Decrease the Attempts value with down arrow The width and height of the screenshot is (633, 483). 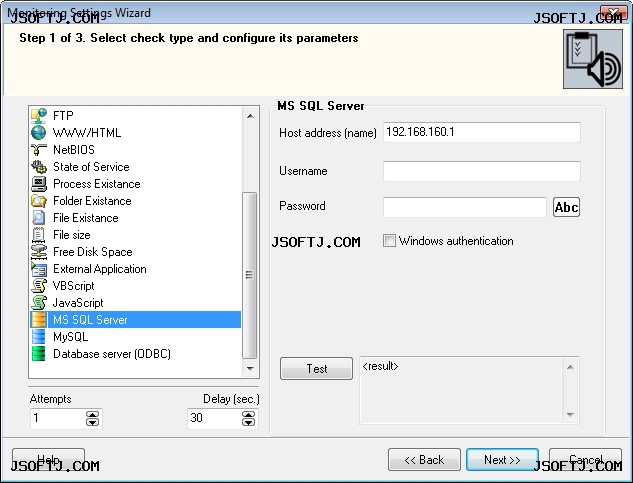(x=92, y=422)
